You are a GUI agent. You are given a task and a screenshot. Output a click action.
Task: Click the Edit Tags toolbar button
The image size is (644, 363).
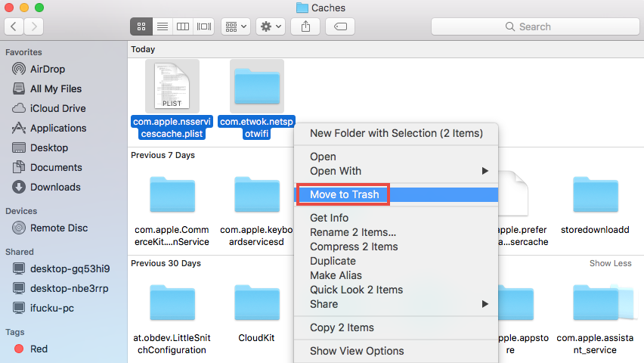pos(340,26)
